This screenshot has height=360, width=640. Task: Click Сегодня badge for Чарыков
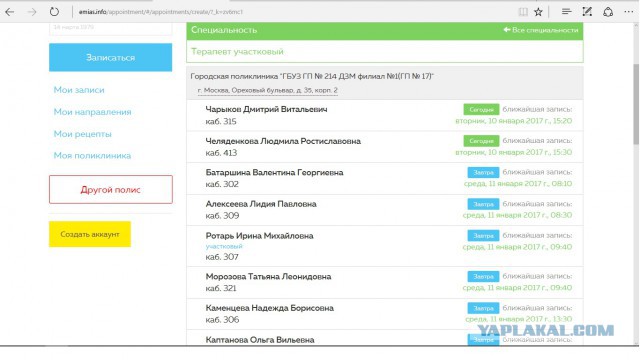pyautogui.click(x=481, y=109)
